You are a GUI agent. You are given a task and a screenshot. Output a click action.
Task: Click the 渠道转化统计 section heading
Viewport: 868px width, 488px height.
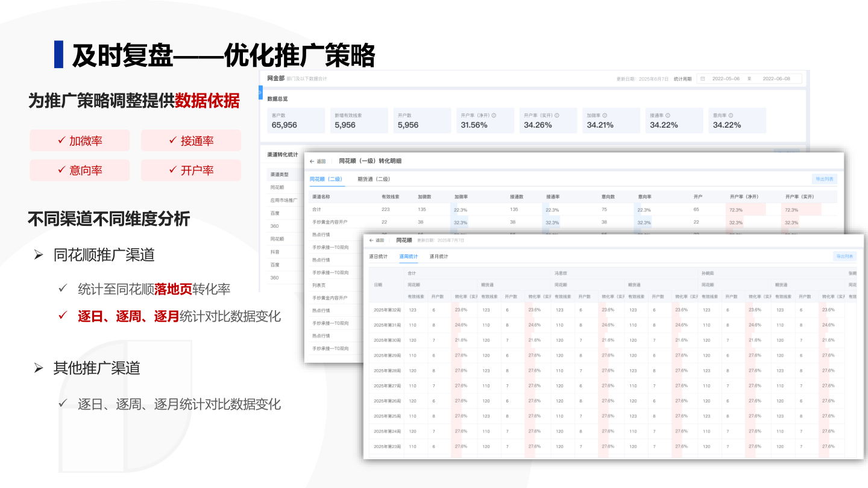pos(283,155)
